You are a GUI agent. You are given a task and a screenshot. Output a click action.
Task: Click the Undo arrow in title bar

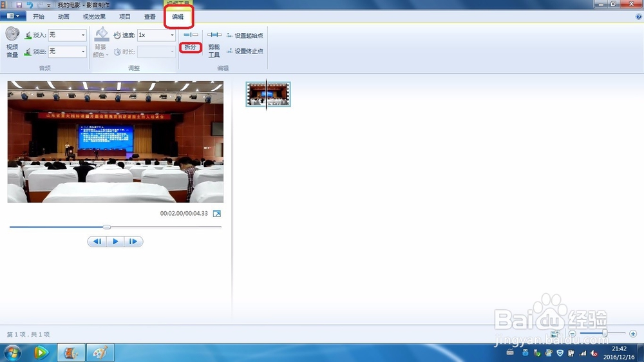click(x=30, y=5)
